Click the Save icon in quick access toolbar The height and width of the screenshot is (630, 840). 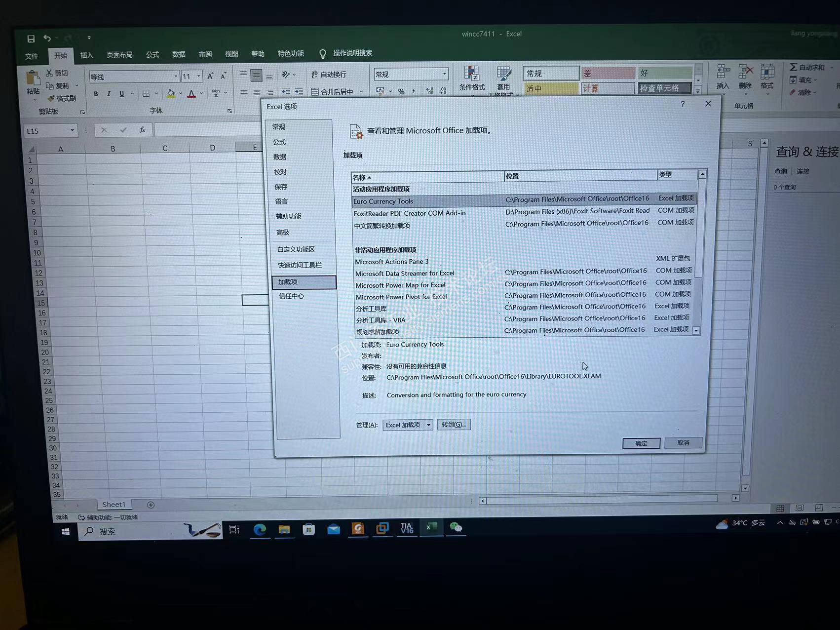[x=31, y=39]
